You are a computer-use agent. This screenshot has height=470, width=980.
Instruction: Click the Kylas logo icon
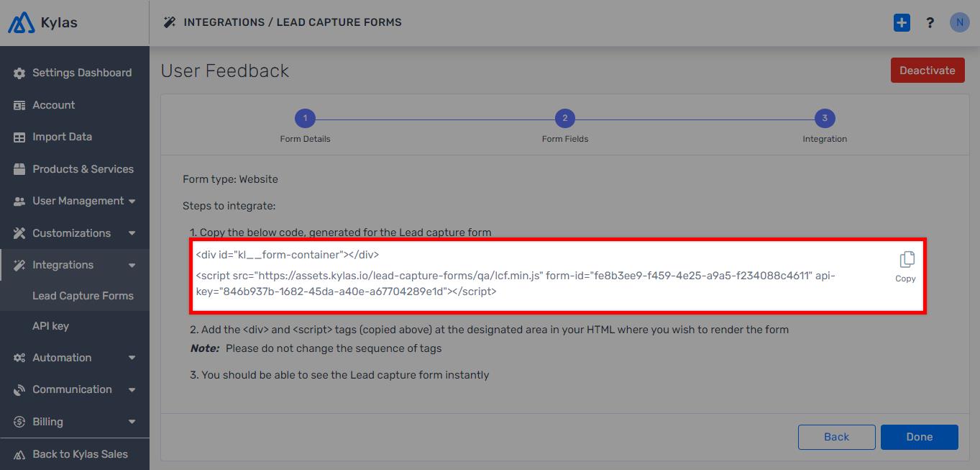click(21, 22)
